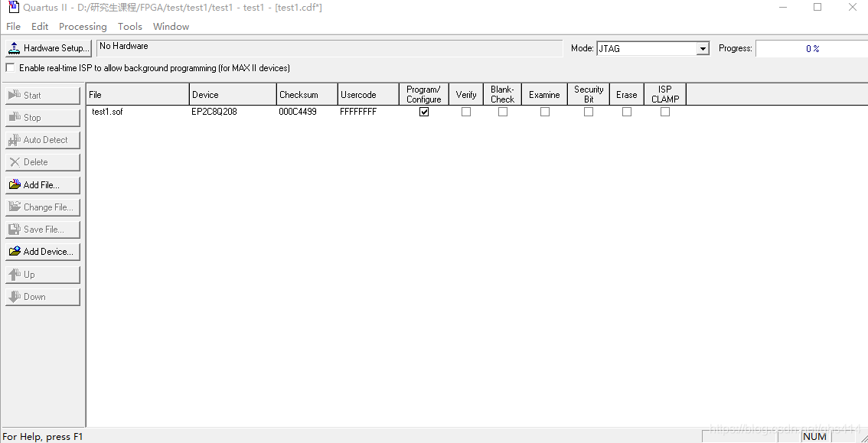Click the Add Device button

click(43, 251)
